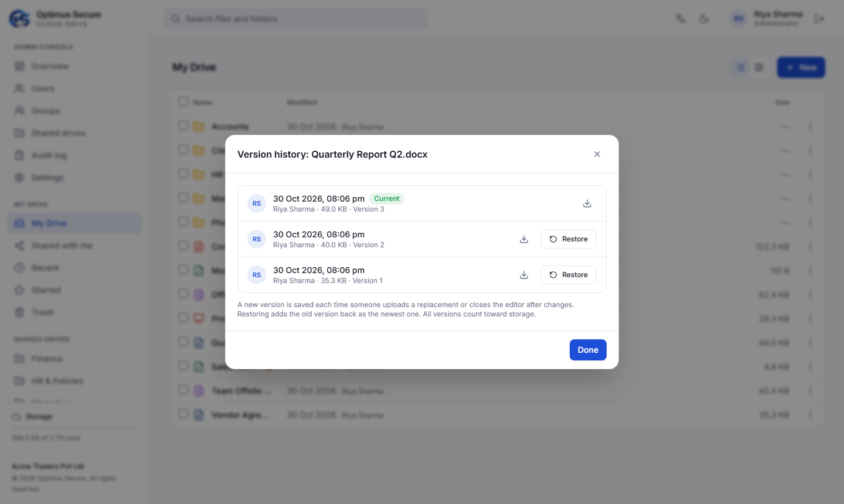Open the more-options menu for Accounts row
This screenshot has width=844, height=504.
(811, 127)
